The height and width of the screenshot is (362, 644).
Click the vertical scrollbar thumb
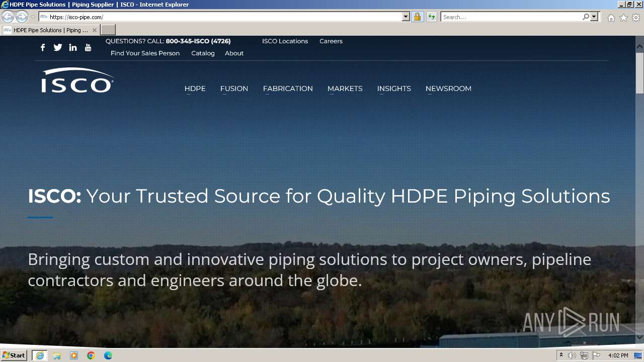point(639,72)
